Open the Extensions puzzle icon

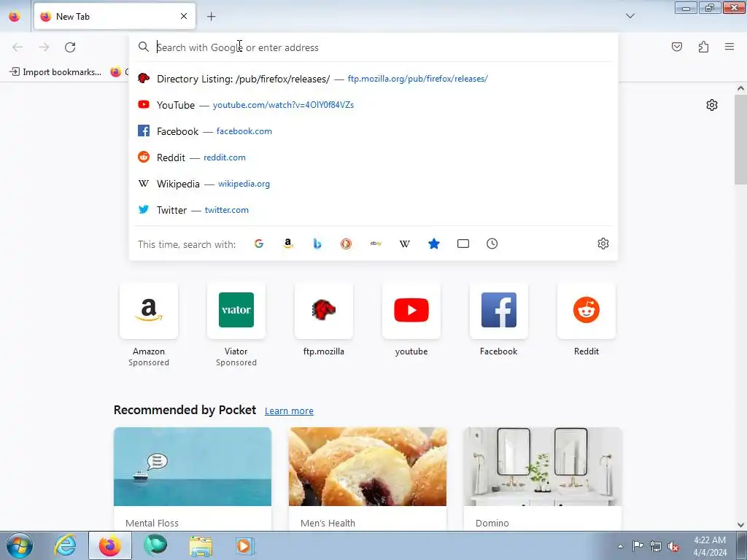pos(703,47)
